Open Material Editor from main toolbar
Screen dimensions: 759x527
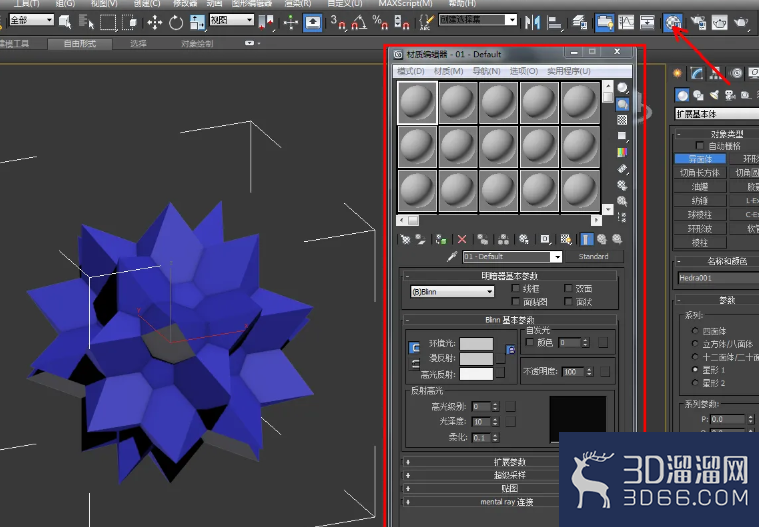(x=673, y=22)
